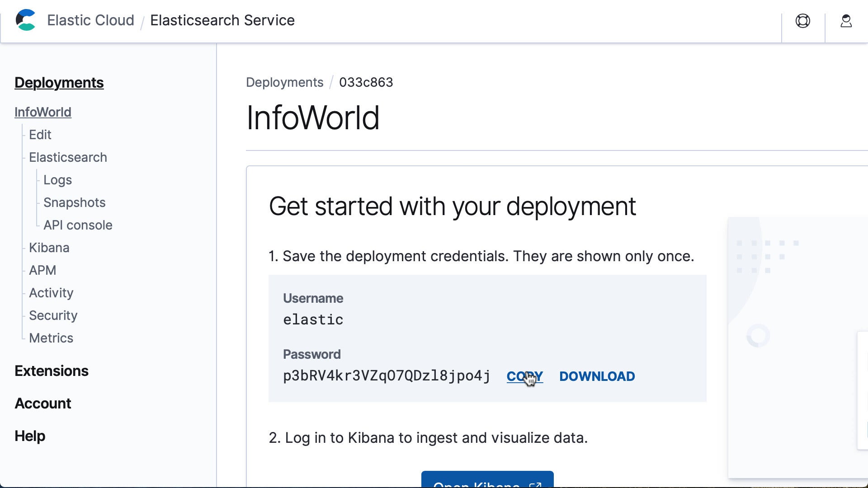The height and width of the screenshot is (488, 868).
Task: Open the user account profile icon
Action: coord(846,21)
